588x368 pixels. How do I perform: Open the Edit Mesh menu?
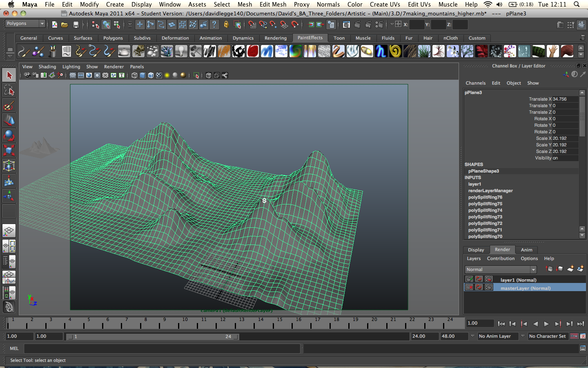click(273, 4)
